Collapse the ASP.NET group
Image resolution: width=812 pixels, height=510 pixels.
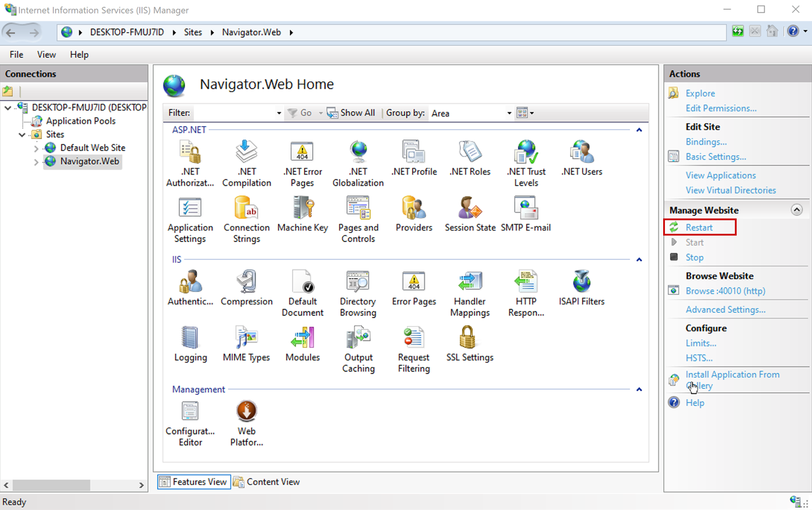pyautogui.click(x=639, y=130)
